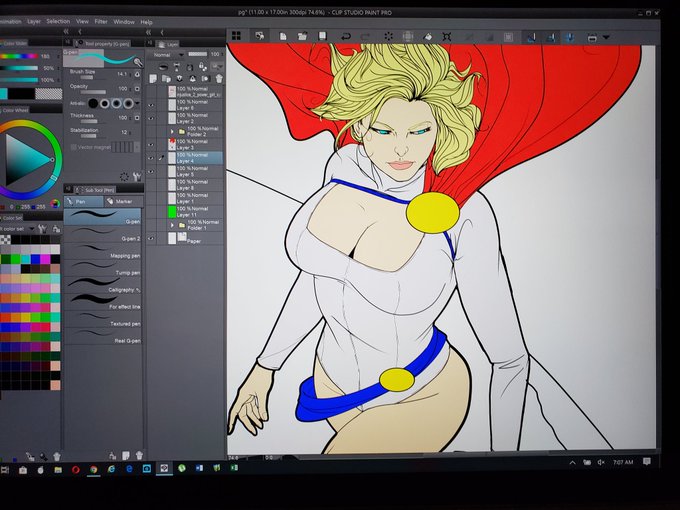Click the Fill paint bucket icon in command bar
Image resolution: width=680 pixels, height=510 pixels.
(x=427, y=37)
